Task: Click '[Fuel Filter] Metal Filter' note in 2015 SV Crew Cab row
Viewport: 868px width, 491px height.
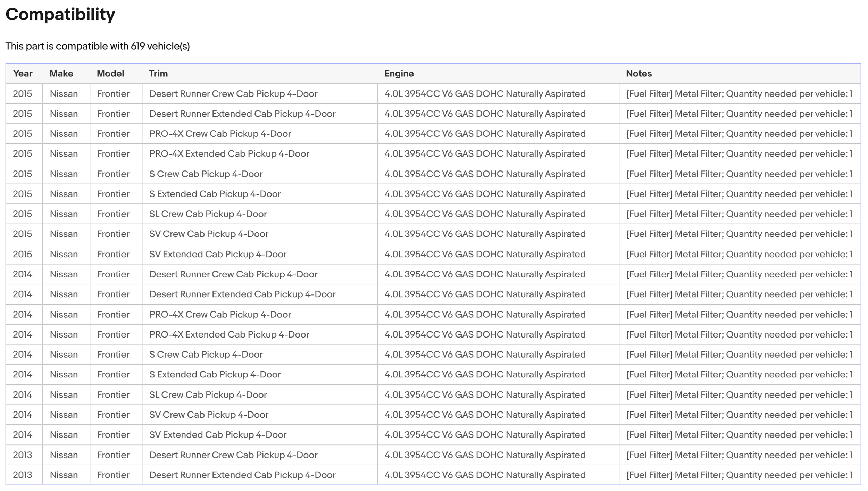Action: click(x=740, y=234)
